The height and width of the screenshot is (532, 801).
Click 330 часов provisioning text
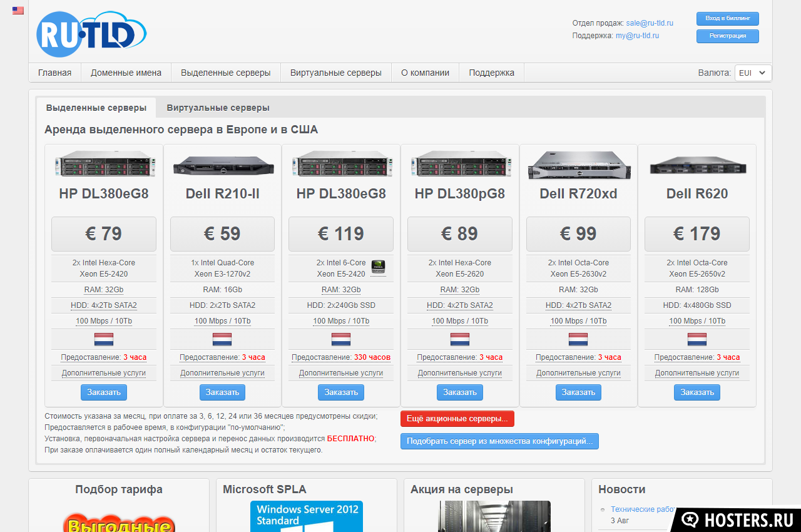coord(372,357)
